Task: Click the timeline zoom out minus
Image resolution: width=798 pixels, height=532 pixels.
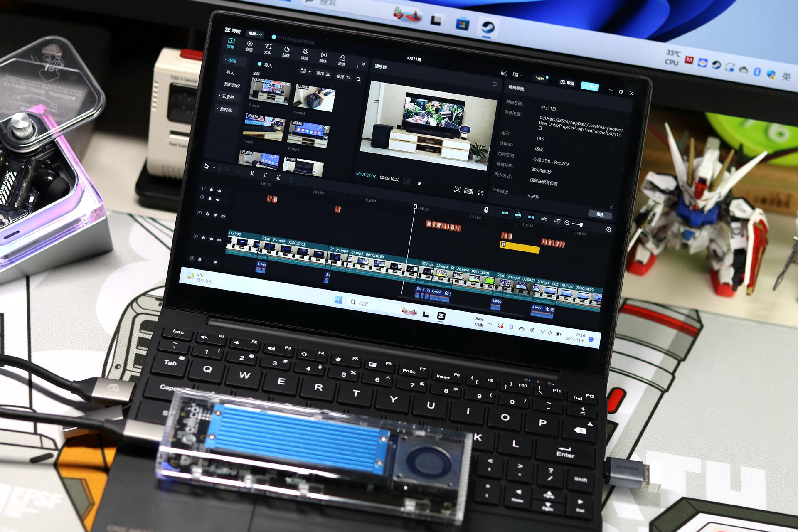Action: [x=567, y=223]
